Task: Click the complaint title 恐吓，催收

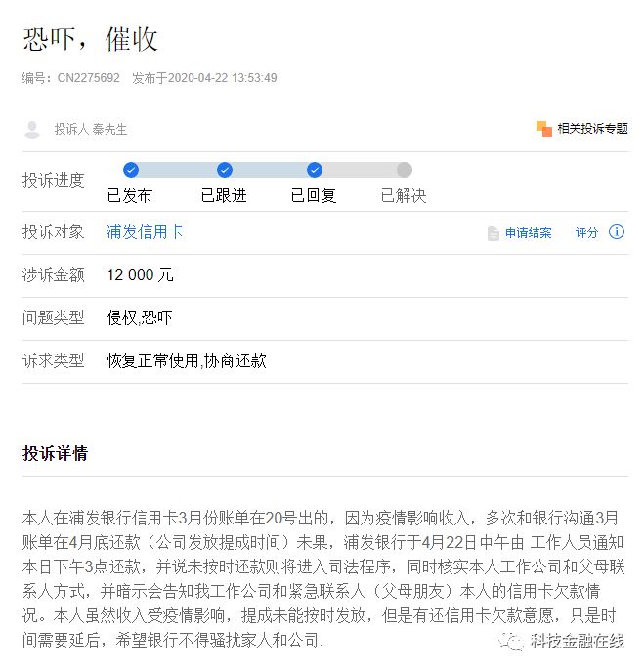Action: pos(90,39)
